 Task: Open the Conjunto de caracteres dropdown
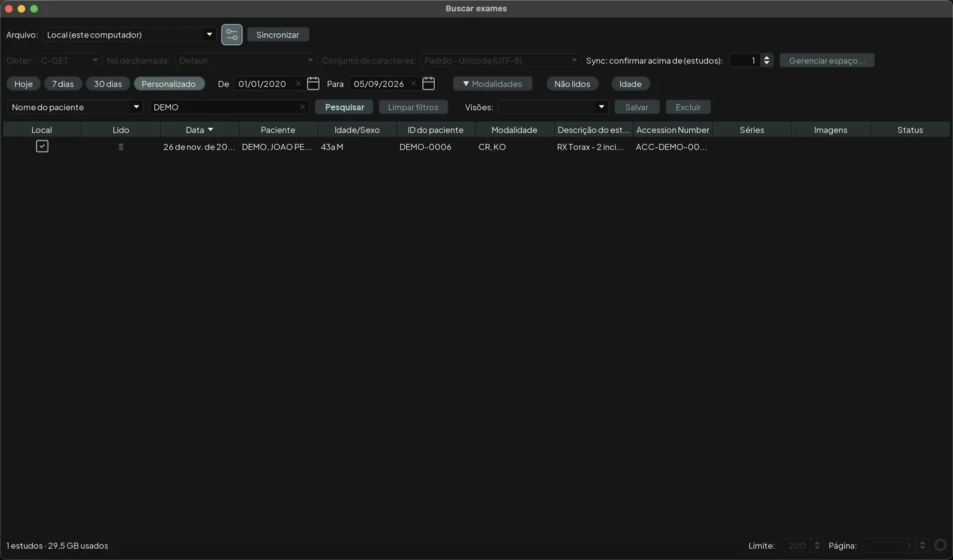coord(500,61)
